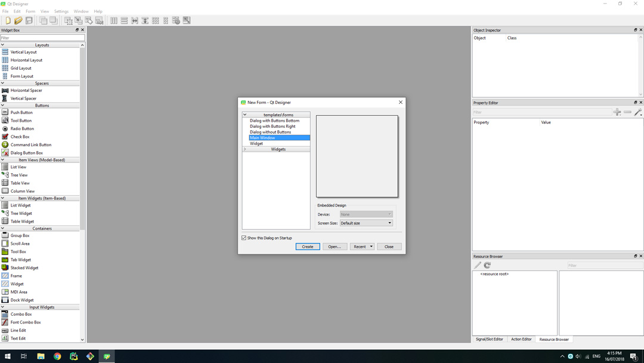Click the Property Editor wrench configure icon

(x=638, y=112)
